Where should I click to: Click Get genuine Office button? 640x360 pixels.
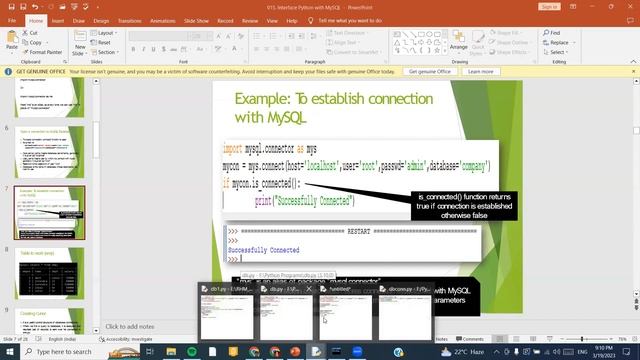[x=430, y=71]
